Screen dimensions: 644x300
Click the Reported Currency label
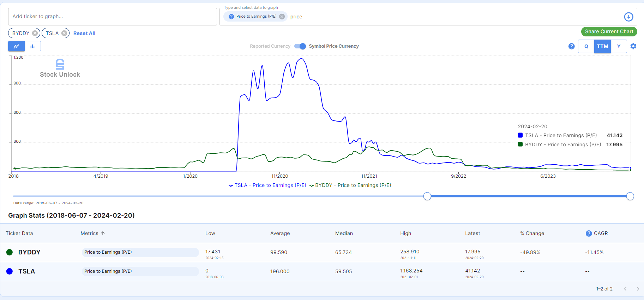[x=270, y=46]
